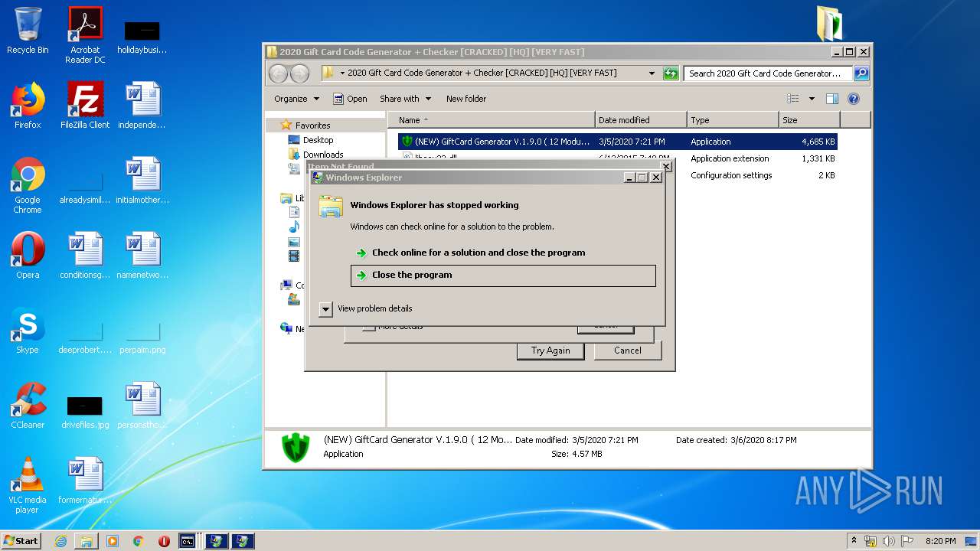The image size is (980, 551).
Task: Sort by the Date modified column header
Action: (x=640, y=120)
